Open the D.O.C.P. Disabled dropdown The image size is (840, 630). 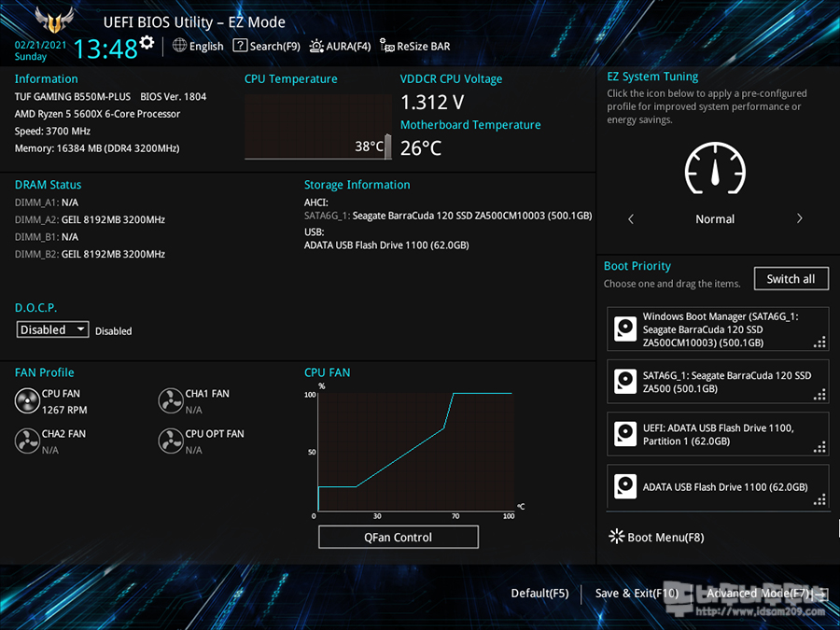52,329
